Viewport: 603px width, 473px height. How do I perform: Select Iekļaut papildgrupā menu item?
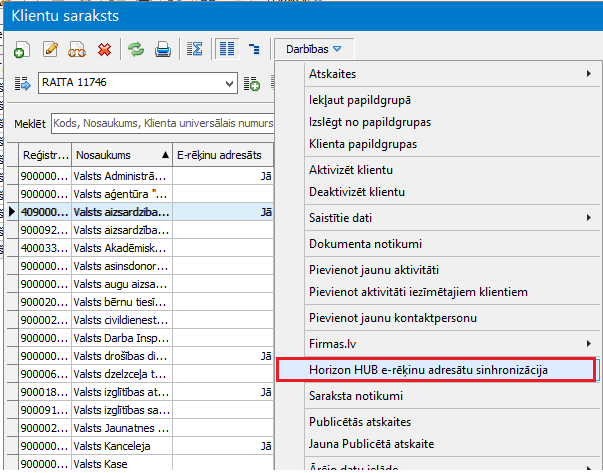point(450,100)
